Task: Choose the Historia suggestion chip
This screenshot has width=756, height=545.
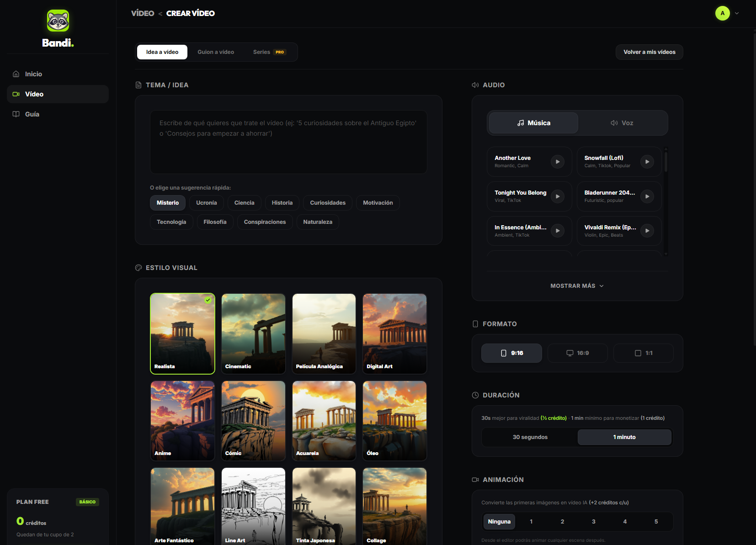Action: (x=282, y=203)
